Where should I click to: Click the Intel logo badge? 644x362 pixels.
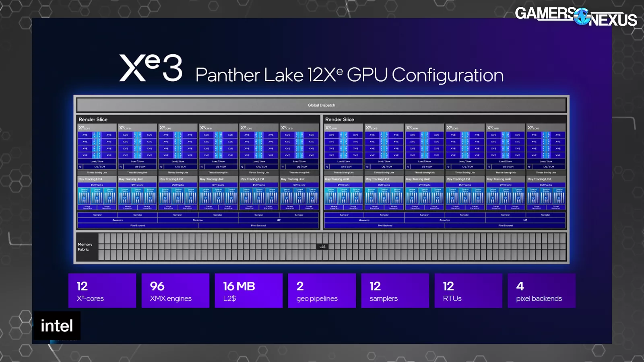tap(57, 326)
